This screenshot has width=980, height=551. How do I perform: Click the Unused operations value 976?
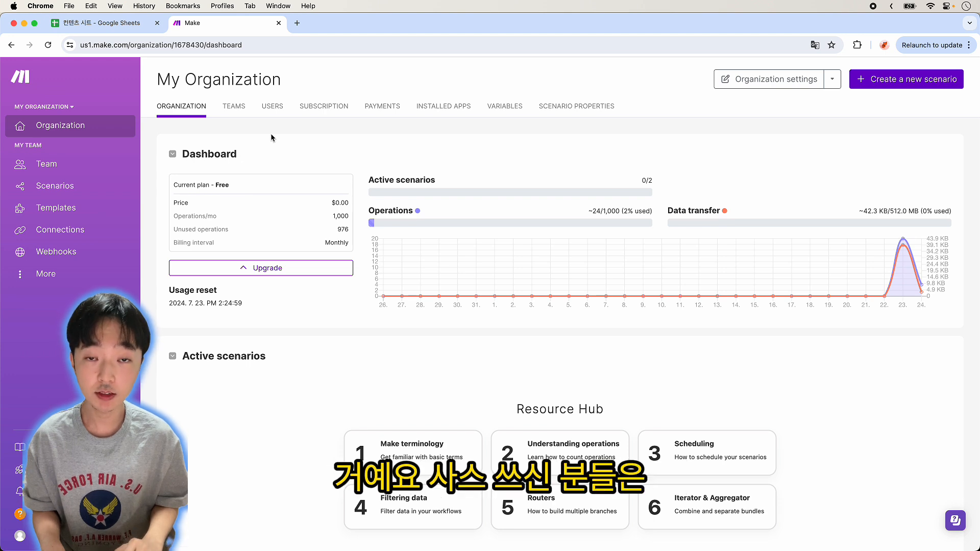[343, 230]
